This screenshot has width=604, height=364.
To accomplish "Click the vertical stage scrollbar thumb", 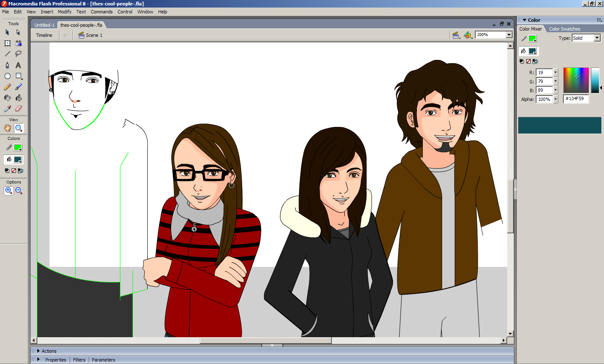I will point(510,206).
